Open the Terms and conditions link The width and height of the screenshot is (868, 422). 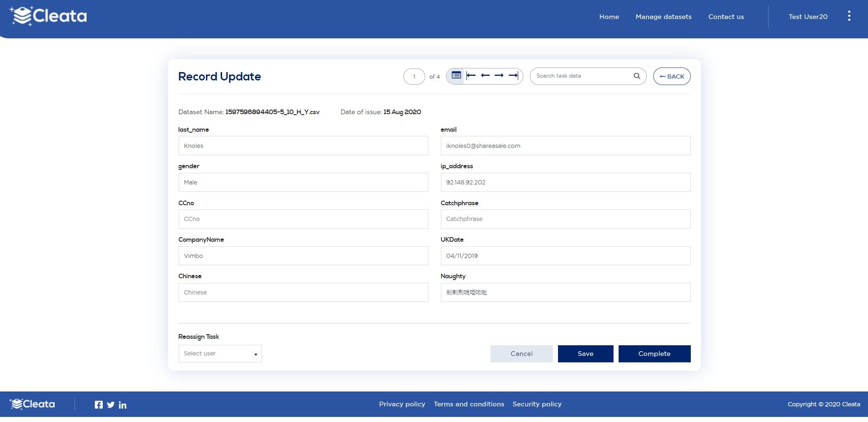click(469, 404)
